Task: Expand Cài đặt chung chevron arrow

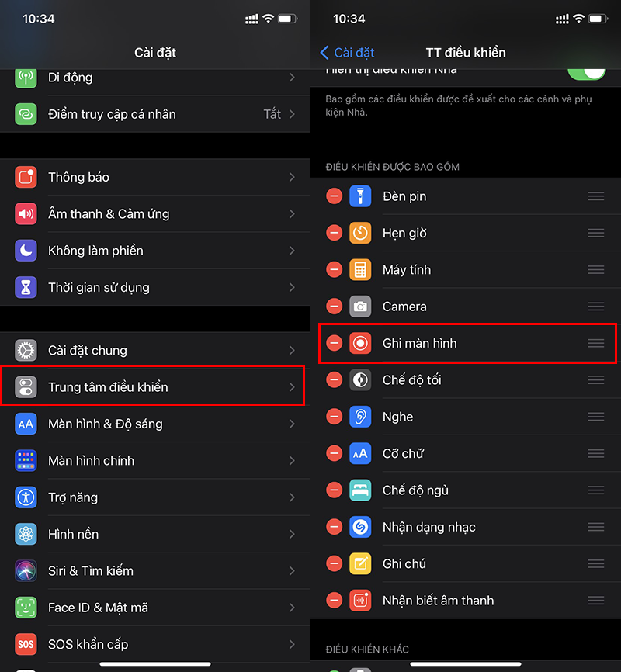Action: 292,350
